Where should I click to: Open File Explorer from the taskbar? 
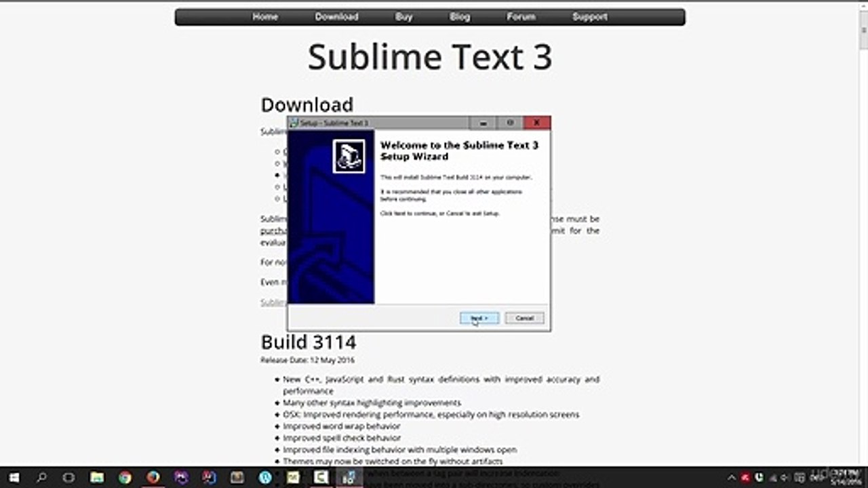tap(97, 478)
